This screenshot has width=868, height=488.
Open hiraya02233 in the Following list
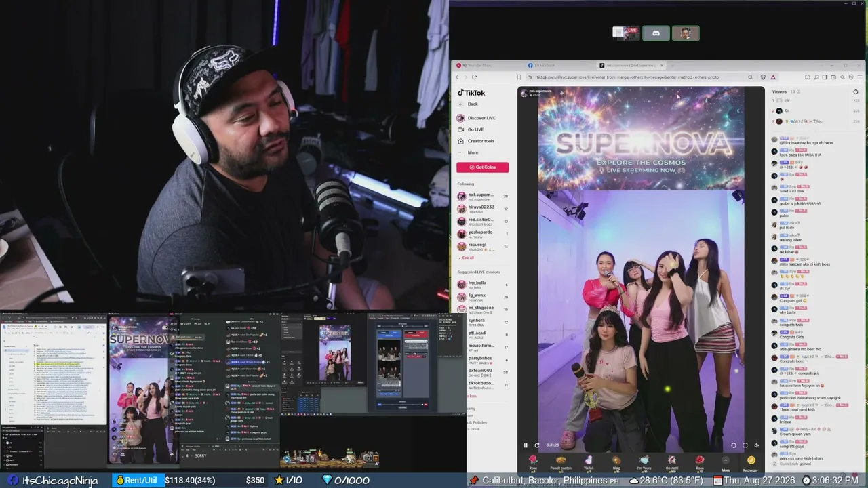click(482, 209)
